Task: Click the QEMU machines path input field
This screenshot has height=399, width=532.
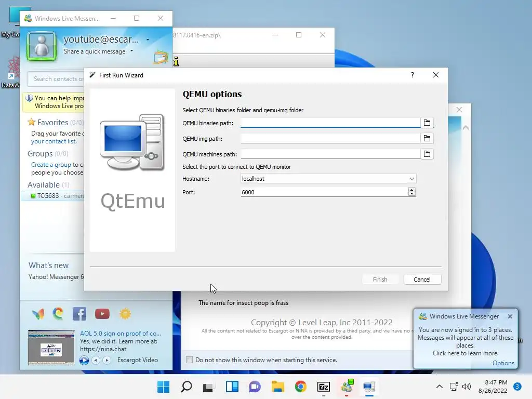Action: point(330,154)
